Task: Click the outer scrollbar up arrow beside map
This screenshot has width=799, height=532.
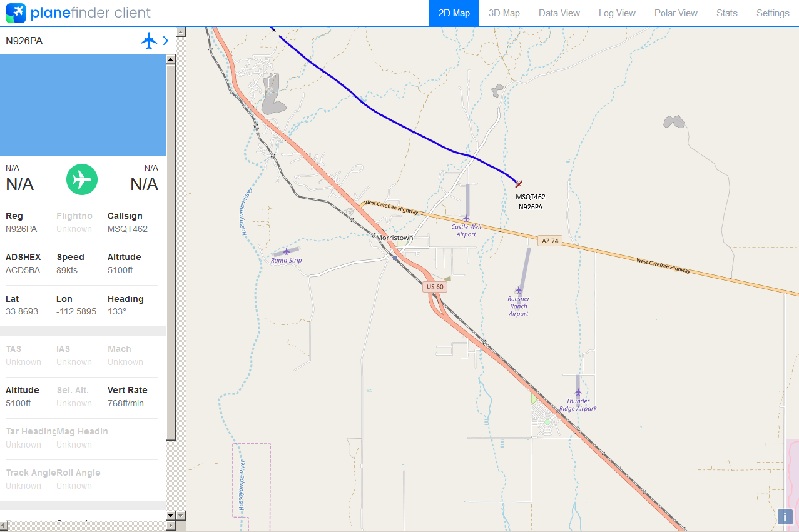Action: (181, 31)
